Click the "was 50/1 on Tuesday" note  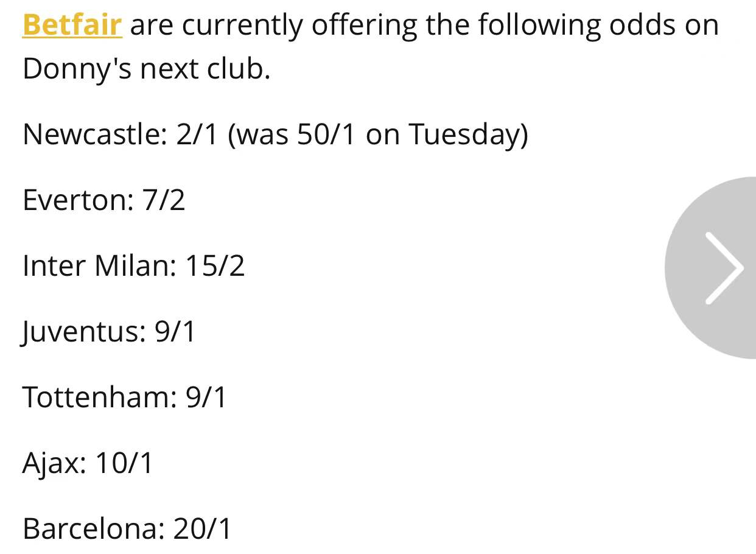coord(377,135)
